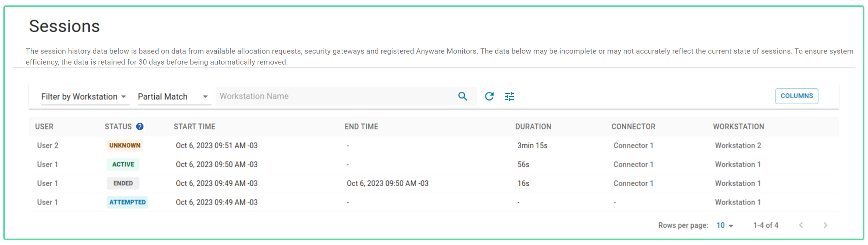Image resolution: width=868 pixels, height=245 pixels.
Task: Click the Rows per page label
Action: point(683,226)
